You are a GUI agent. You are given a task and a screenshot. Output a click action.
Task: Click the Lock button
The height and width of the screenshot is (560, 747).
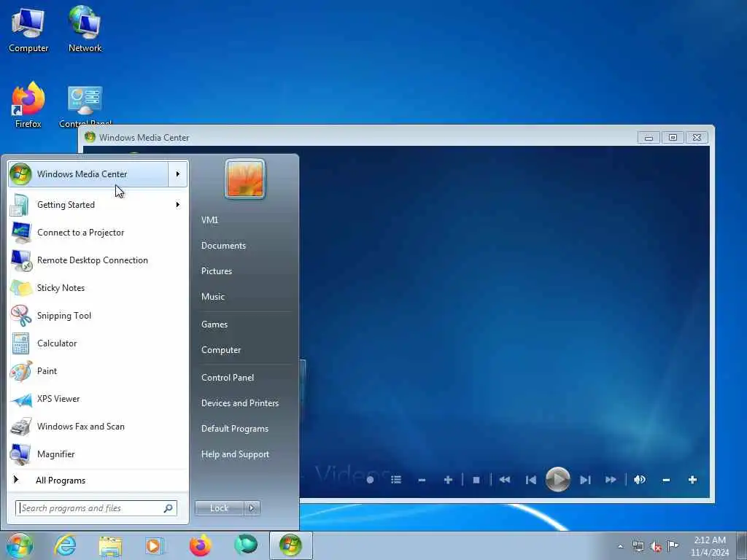[219, 508]
